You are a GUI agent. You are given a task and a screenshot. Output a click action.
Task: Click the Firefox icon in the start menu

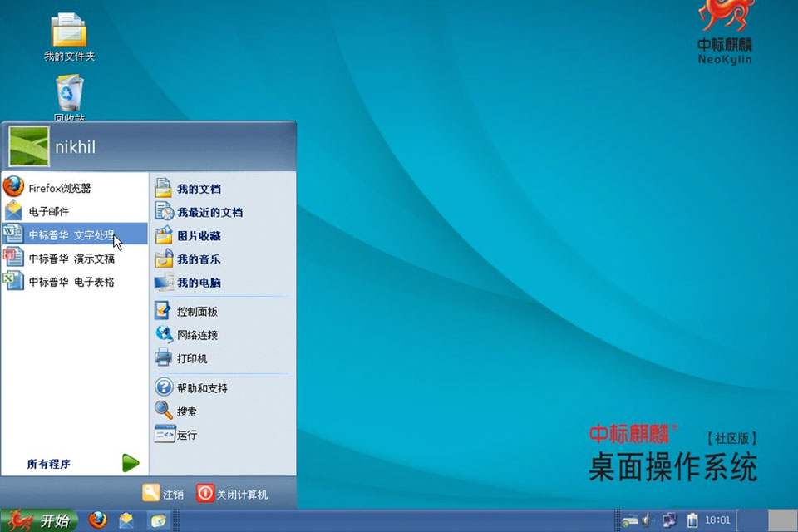pyautogui.click(x=14, y=186)
